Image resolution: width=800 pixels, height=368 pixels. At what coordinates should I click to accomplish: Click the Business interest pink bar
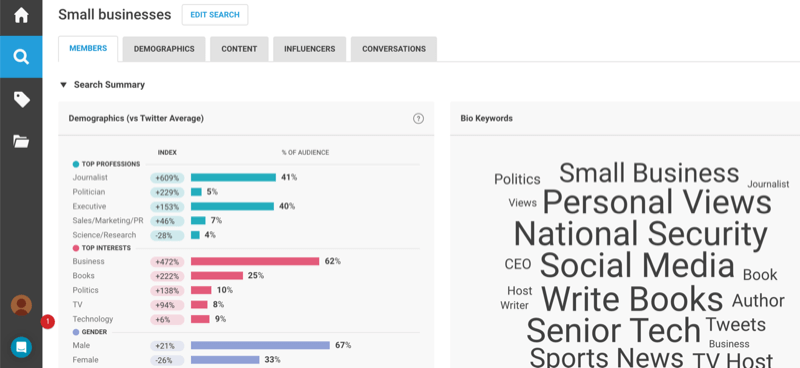pos(255,261)
